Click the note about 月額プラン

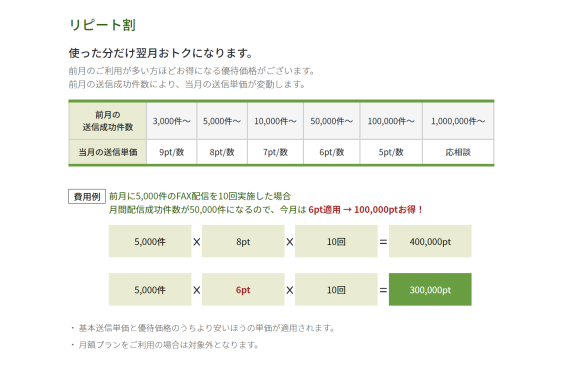click(168, 345)
